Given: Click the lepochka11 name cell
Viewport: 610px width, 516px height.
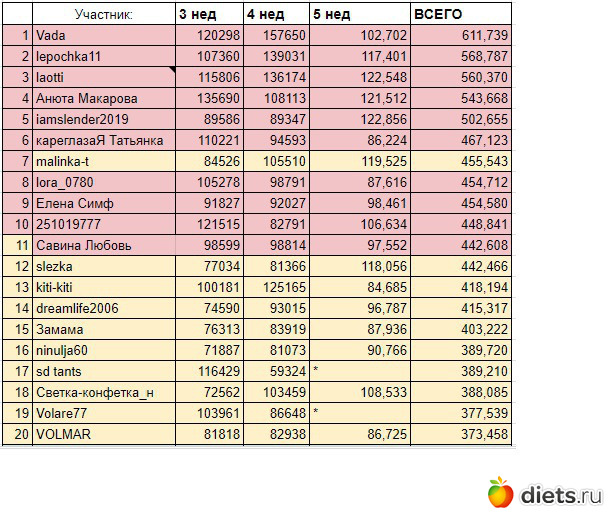Looking at the screenshot, I should (x=103, y=56).
